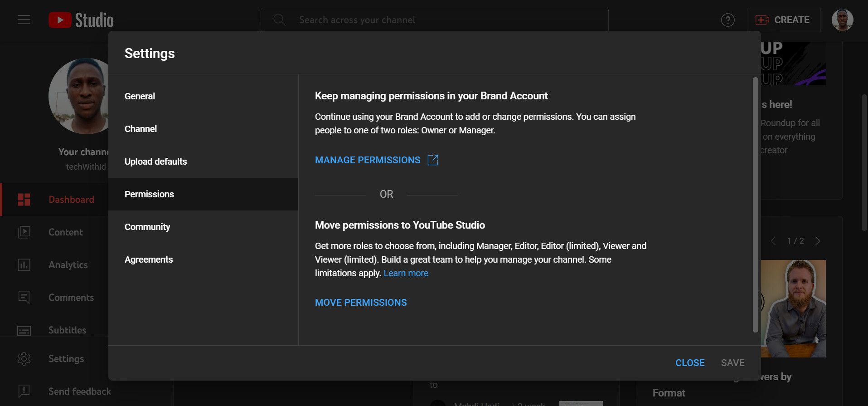Open the Learn more link

click(406, 273)
